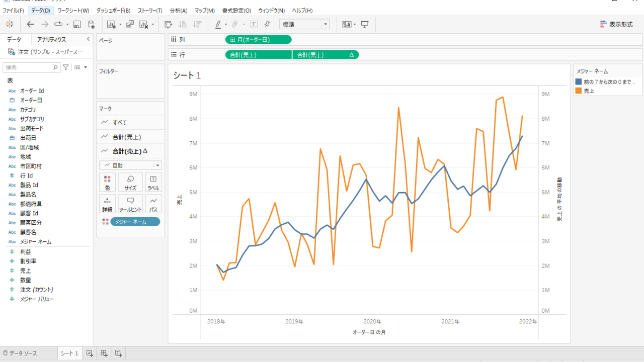This screenshot has width=644, height=362.
Task: Open Color (色) mark card button
Action: point(107,183)
